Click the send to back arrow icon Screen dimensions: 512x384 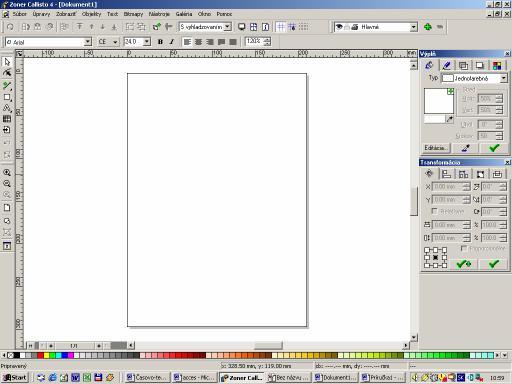pyautogui.click(x=114, y=27)
